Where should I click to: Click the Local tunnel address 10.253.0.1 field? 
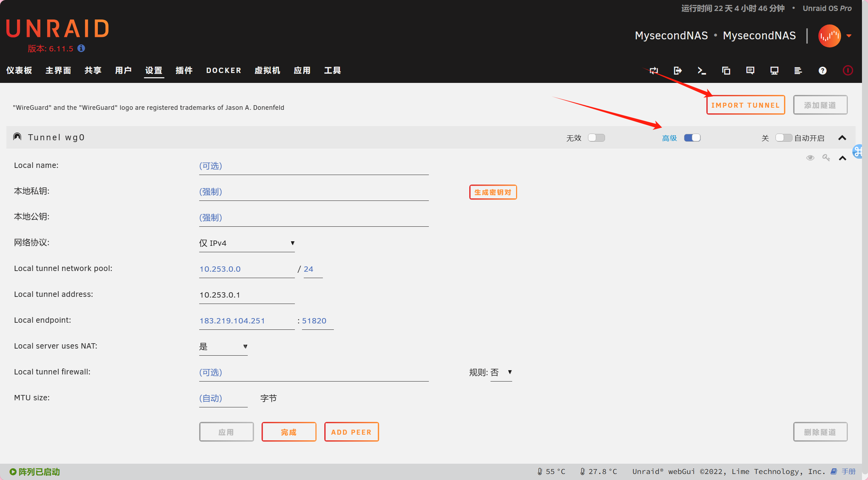tap(247, 295)
